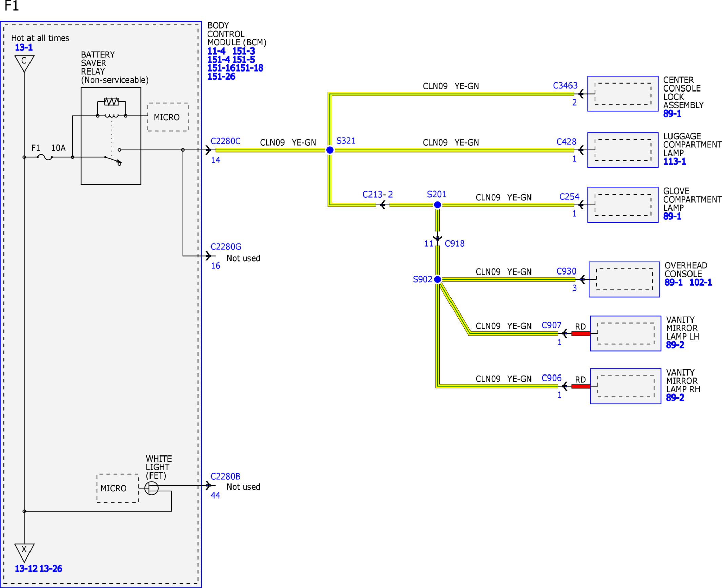The height and width of the screenshot is (588, 722).
Task: Click connector label C3463
Action: tap(565, 85)
